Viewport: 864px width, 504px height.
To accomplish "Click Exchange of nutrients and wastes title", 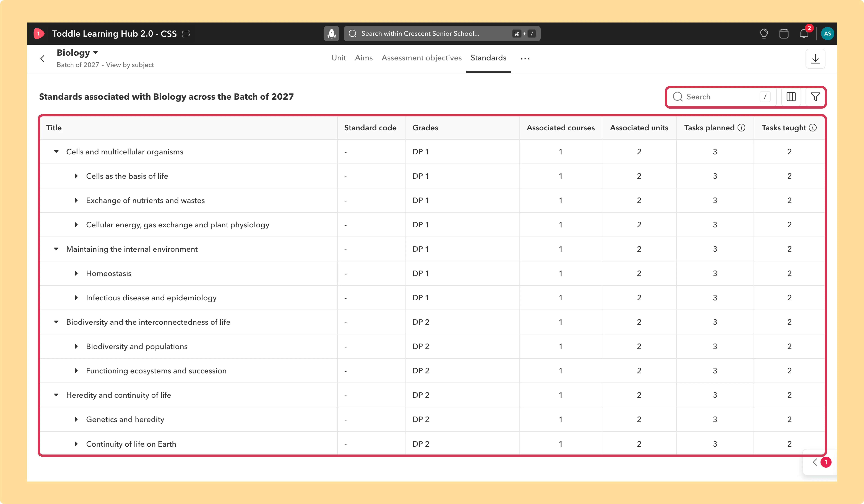I will click(145, 201).
